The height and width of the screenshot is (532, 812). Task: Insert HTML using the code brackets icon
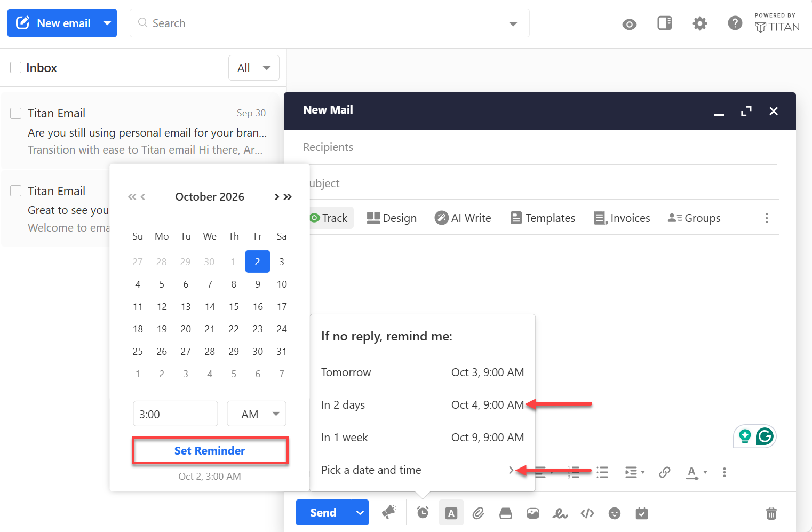click(x=587, y=513)
